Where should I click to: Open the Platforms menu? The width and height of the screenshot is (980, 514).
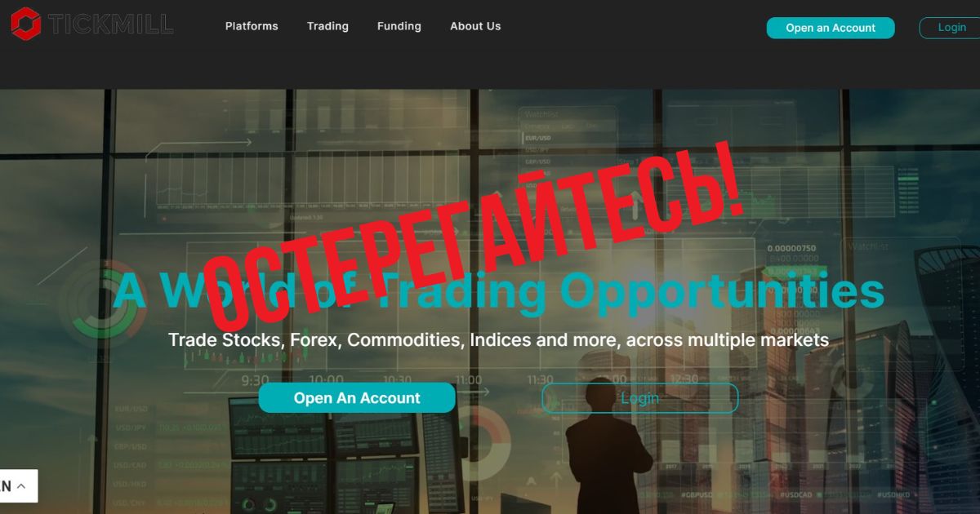pyautogui.click(x=252, y=26)
